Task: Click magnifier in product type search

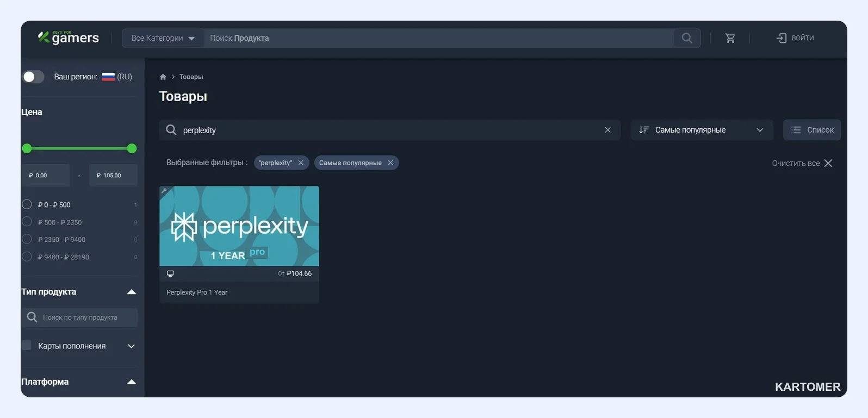Action: coord(32,317)
